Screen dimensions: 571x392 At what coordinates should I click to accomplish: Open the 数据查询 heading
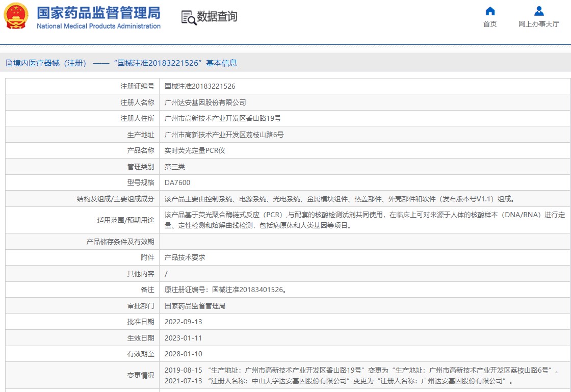tap(217, 17)
